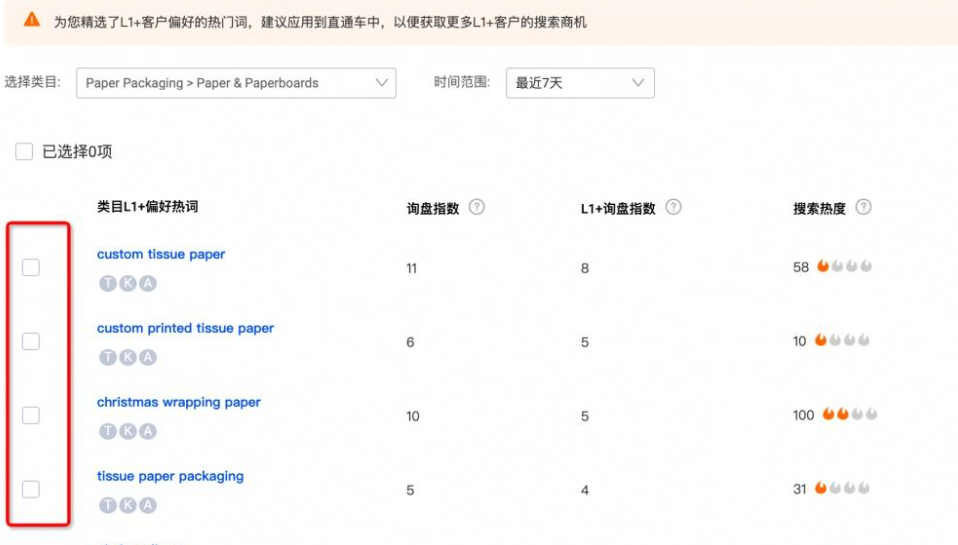Open the custom printed tissue paper link
This screenshot has height=545, width=958.
click(185, 328)
